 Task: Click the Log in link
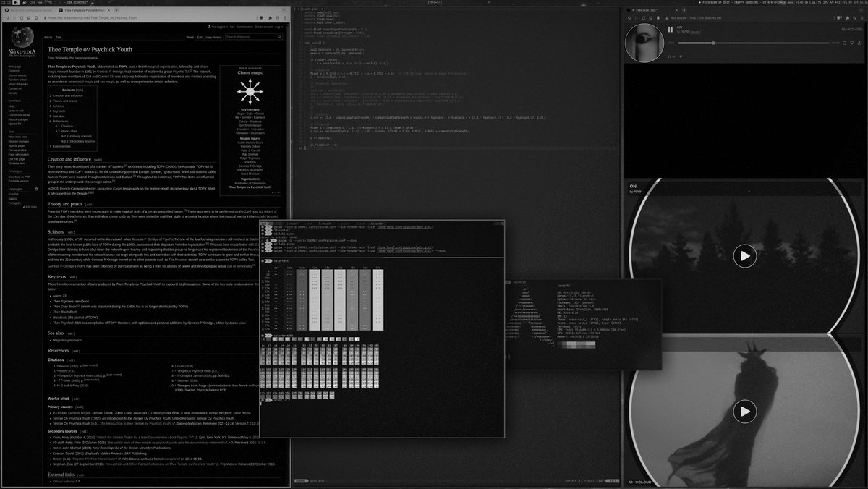[279, 27]
